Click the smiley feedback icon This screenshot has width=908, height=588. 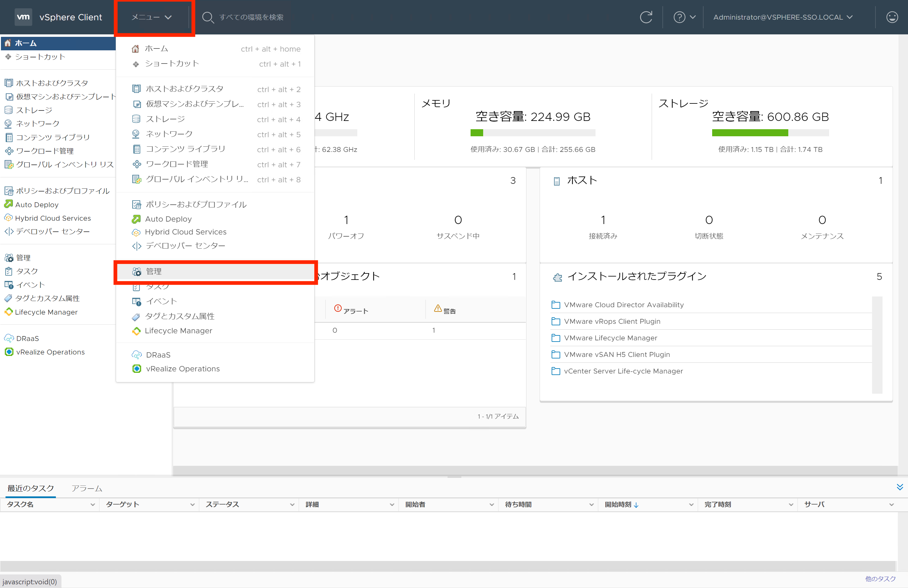[x=892, y=17]
